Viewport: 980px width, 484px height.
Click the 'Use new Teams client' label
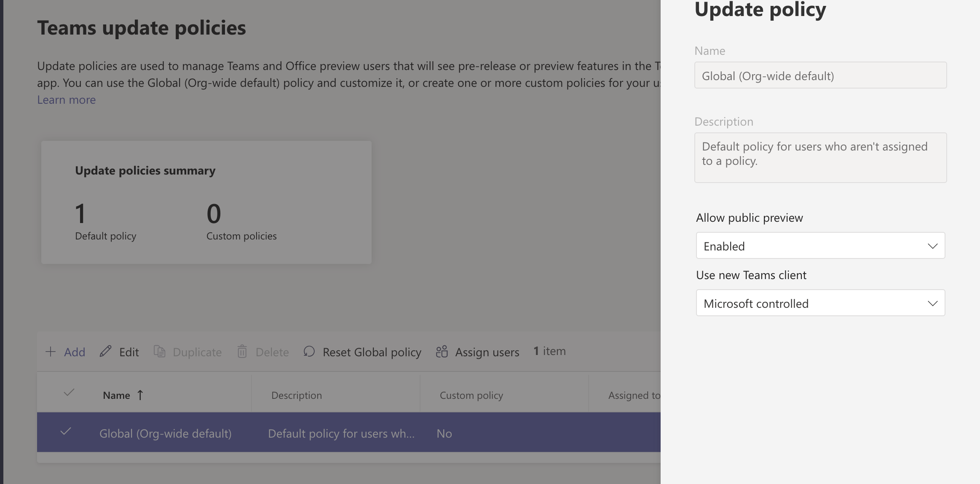pos(751,275)
